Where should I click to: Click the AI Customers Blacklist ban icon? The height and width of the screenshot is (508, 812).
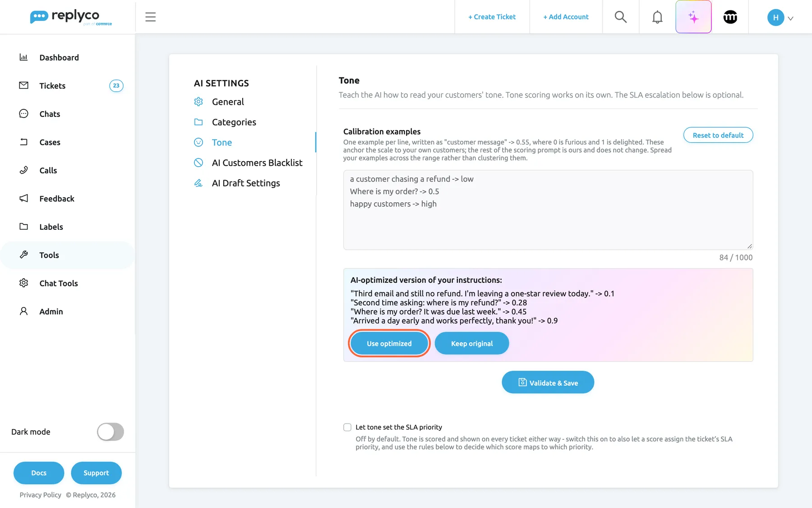point(198,163)
